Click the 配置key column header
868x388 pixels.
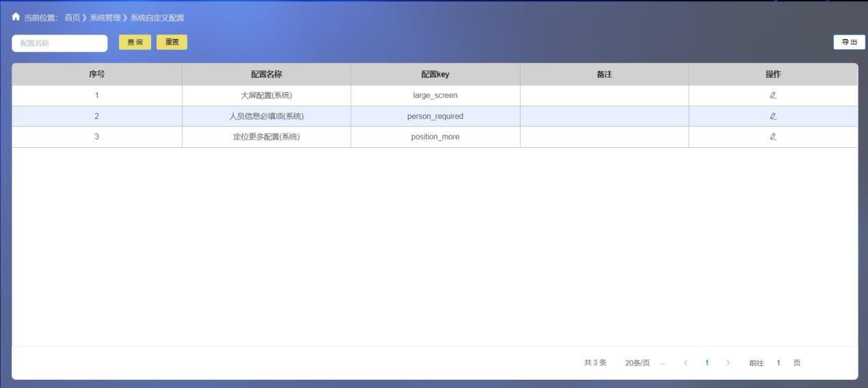[435, 75]
